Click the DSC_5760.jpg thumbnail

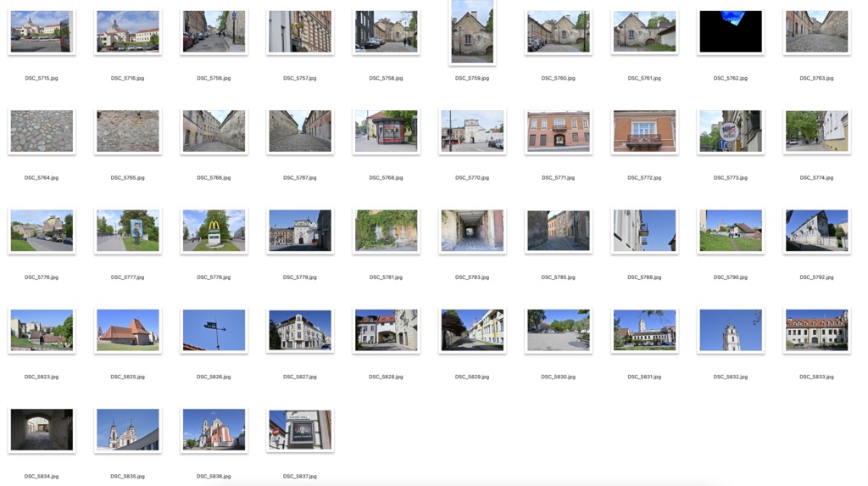558,31
